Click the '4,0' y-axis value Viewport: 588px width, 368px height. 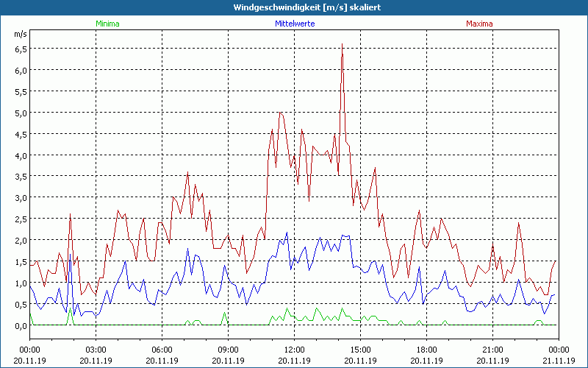pos(21,155)
